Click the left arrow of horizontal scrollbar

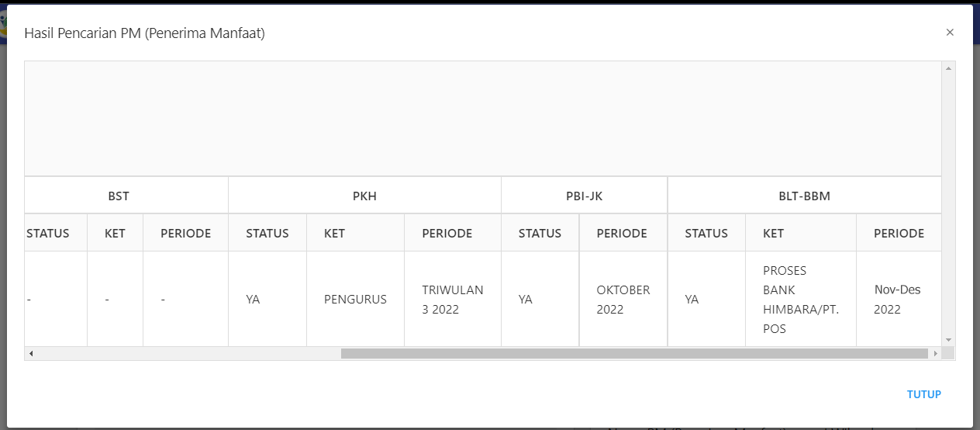(31, 353)
